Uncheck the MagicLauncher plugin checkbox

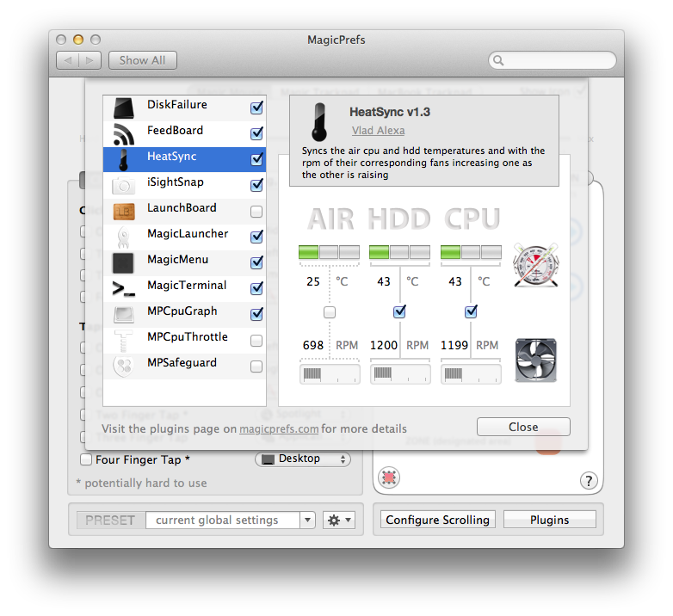[256, 237]
